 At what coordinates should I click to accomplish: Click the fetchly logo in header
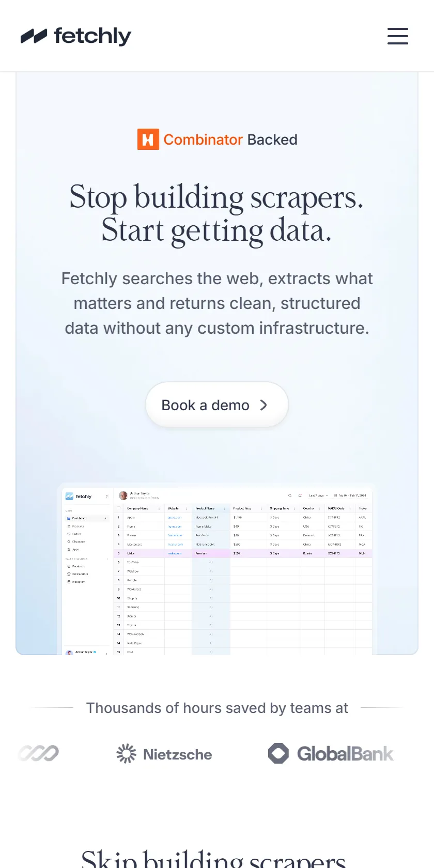(x=76, y=36)
